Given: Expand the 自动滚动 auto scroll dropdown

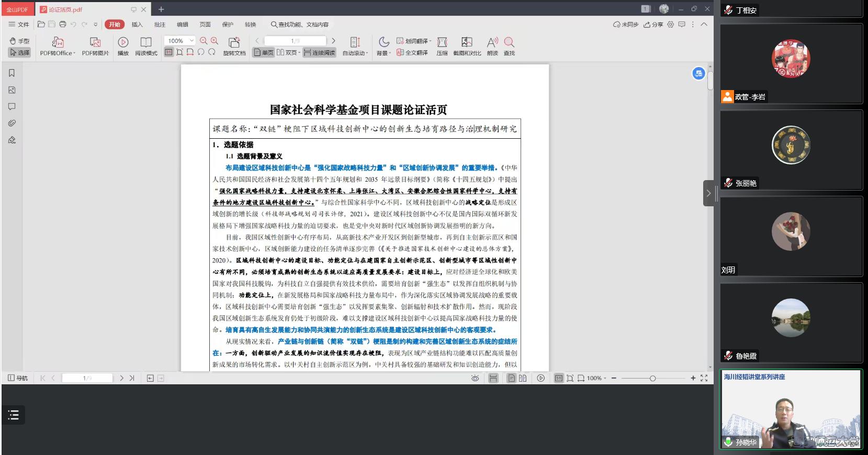Looking at the screenshot, I should pos(355,53).
